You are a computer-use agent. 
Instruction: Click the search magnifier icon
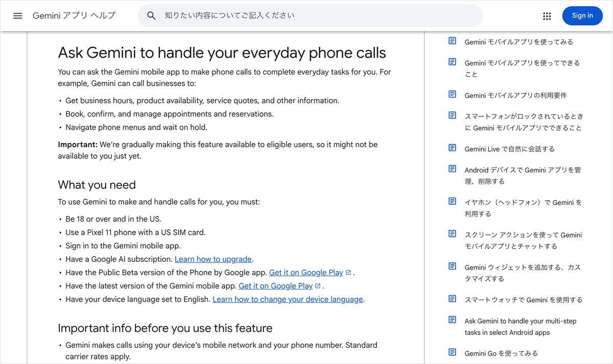pyautogui.click(x=151, y=16)
